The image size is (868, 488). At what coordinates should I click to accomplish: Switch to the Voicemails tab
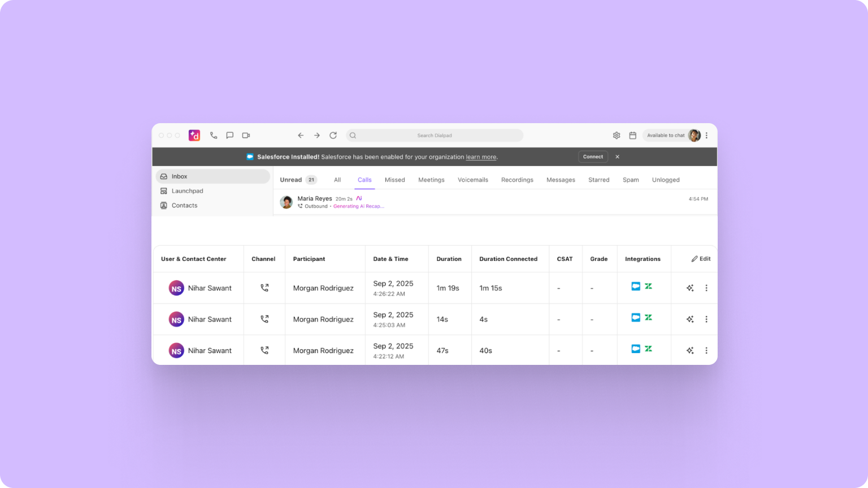pyautogui.click(x=473, y=180)
